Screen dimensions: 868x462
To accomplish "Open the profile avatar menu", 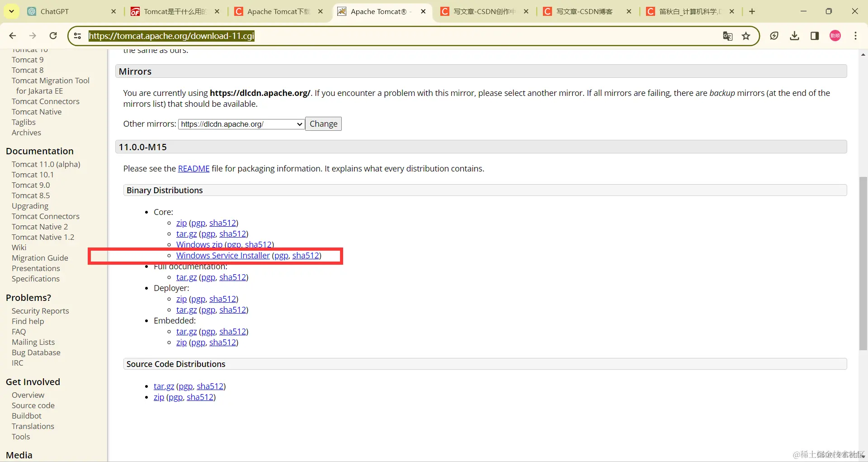I will point(835,36).
